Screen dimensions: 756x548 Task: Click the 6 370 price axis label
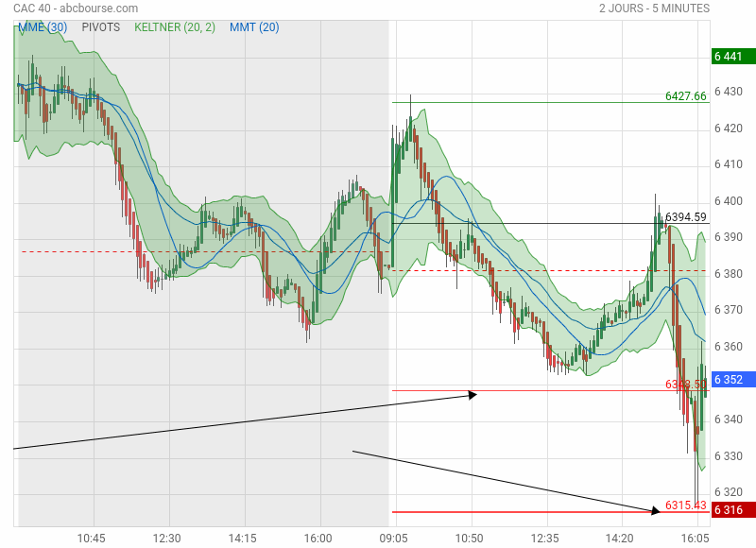729,310
